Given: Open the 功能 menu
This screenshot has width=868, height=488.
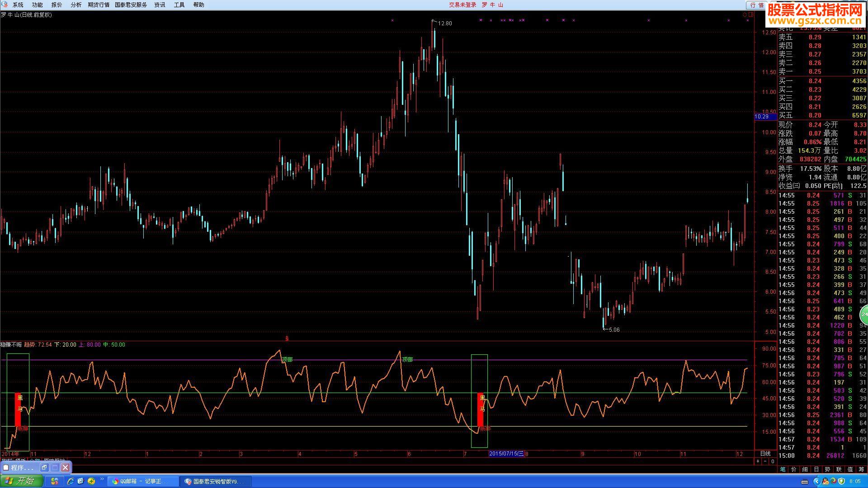Looking at the screenshot, I should click(38, 5).
